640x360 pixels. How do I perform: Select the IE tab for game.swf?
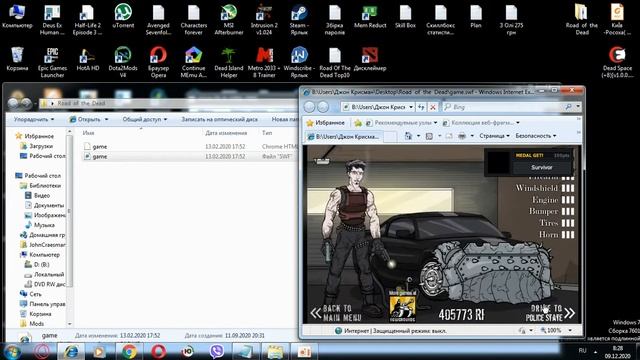click(x=344, y=137)
